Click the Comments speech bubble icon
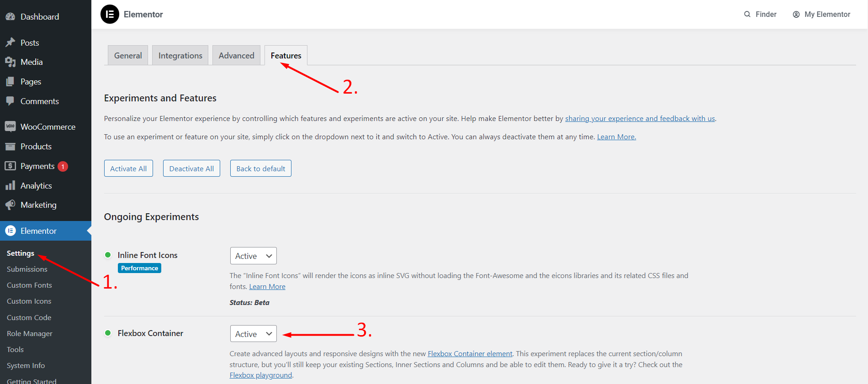The width and height of the screenshot is (868, 384). click(10, 101)
